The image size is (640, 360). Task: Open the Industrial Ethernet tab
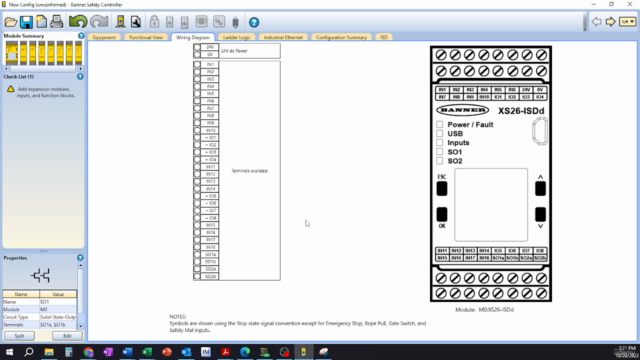tap(283, 37)
